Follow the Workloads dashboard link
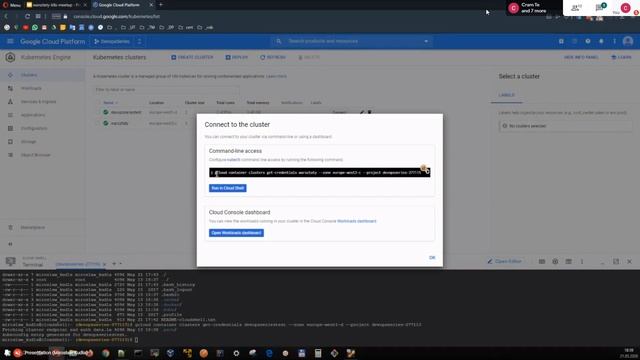 pyautogui.click(x=357, y=221)
